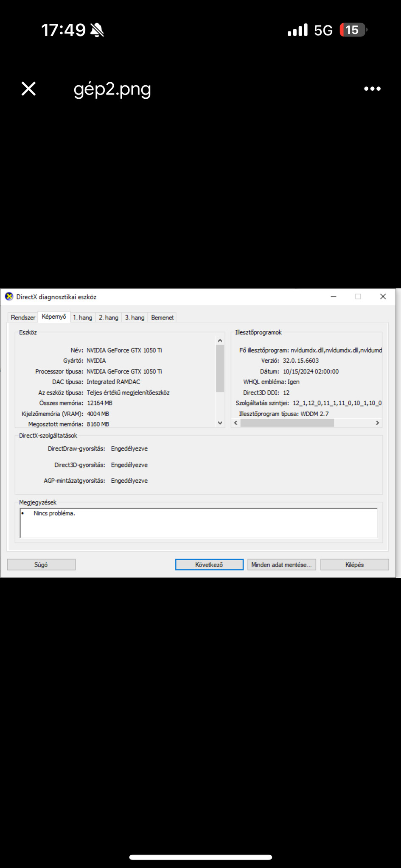This screenshot has width=401, height=868.
Task: Click the 'WHQL embléma: Igen' line
Action: (271, 382)
